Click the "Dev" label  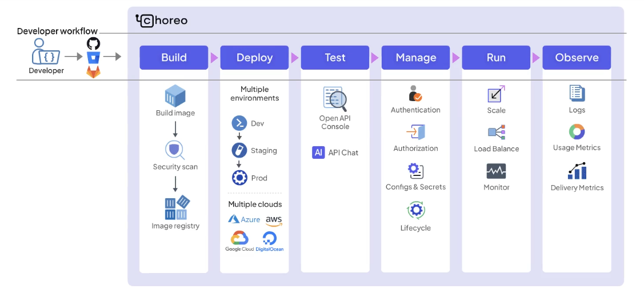pos(258,123)
